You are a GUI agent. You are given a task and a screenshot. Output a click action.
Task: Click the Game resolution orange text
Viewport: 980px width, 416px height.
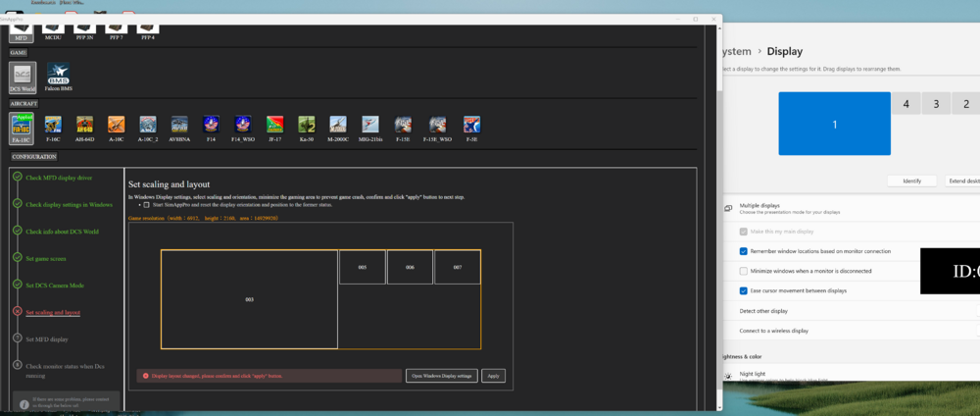coord(203,219)
